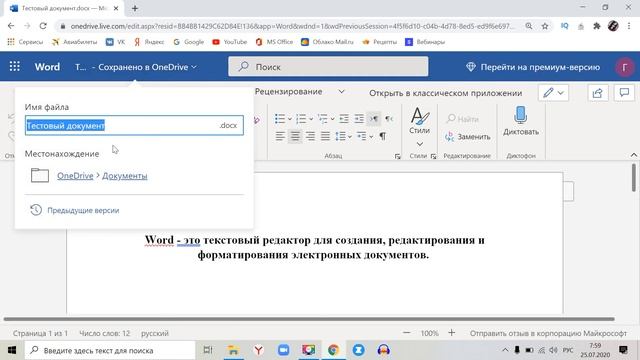
Task: Open the Styles dialog launcher
Action: tap(433, 156)
